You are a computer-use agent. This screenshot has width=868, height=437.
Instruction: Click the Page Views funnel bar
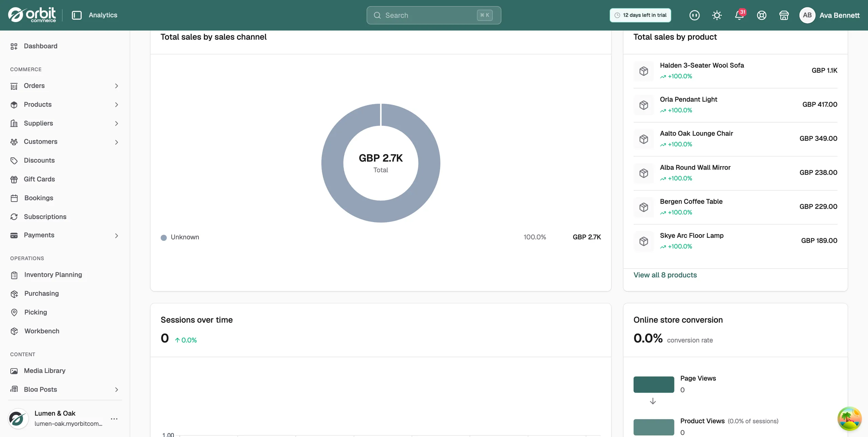click(654, 384)
